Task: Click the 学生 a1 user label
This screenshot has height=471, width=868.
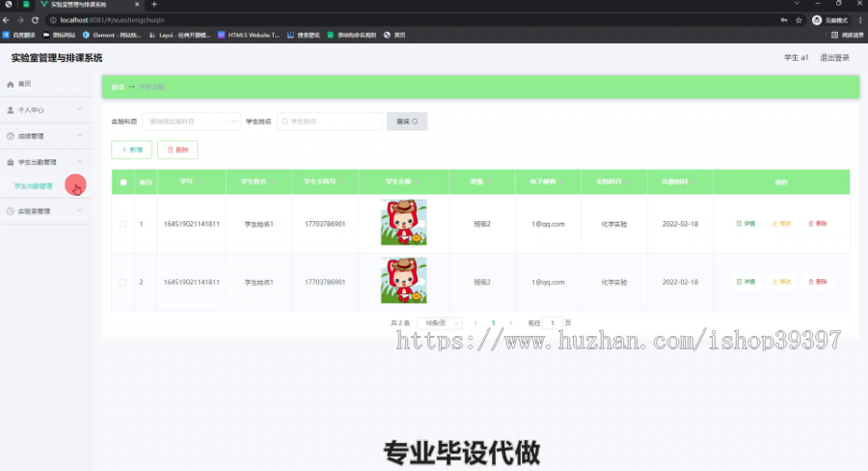Action: [796, 58]
